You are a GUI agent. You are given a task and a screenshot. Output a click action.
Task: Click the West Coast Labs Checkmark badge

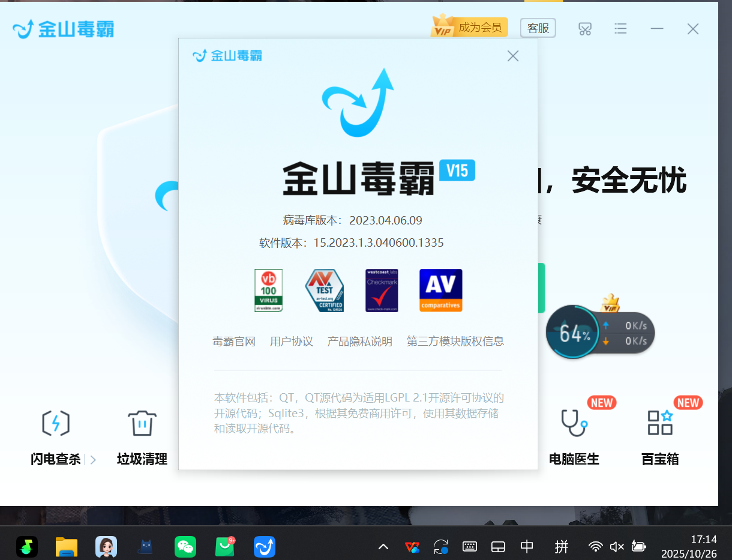(x=382, y=291)
